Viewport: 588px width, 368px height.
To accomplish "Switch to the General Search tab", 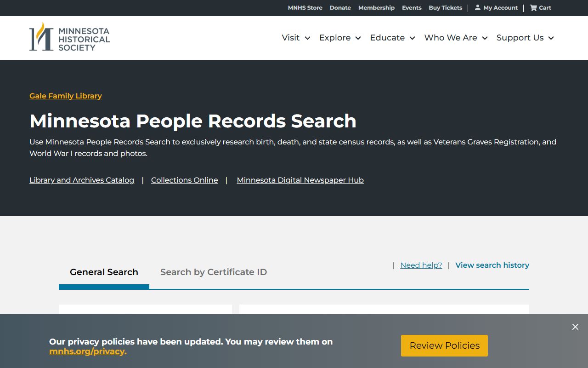I will click(x=104, y=272).
